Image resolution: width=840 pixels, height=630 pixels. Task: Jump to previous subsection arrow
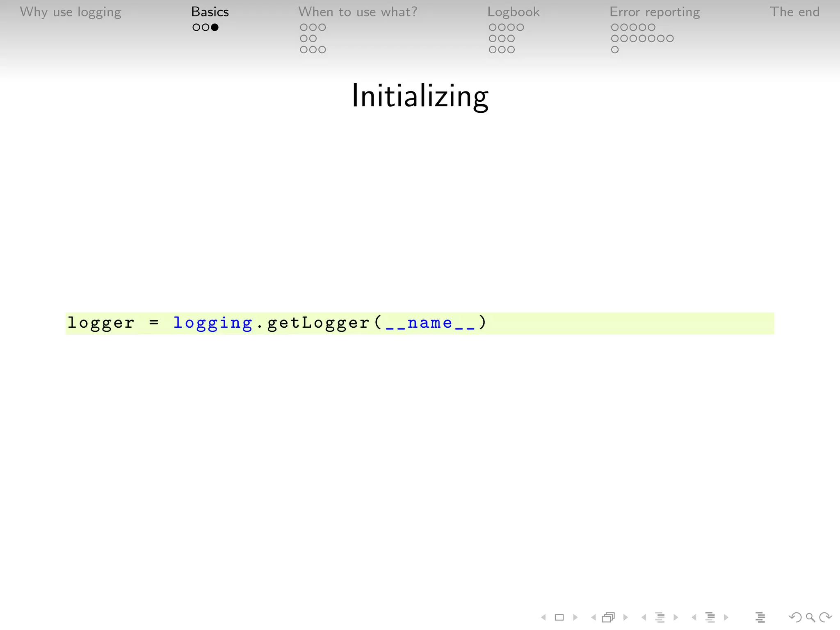(x=644, y=617)
